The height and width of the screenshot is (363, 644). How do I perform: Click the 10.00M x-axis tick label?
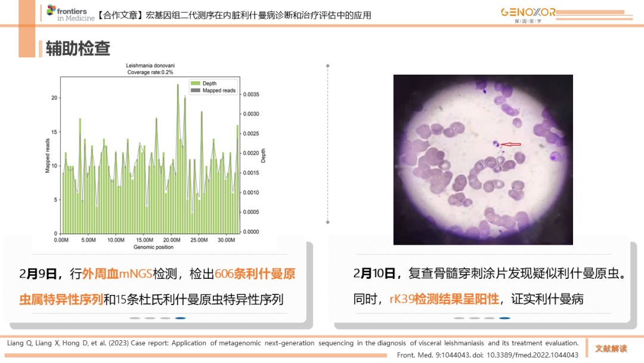[116, 240]
